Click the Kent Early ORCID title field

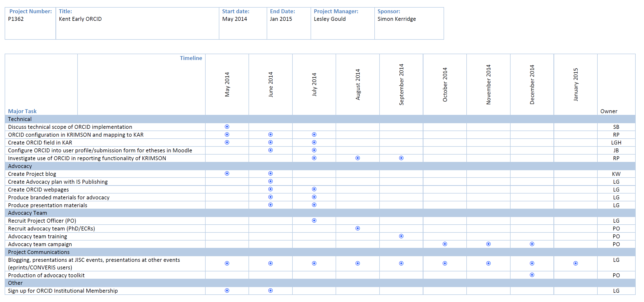click(80, 19)
